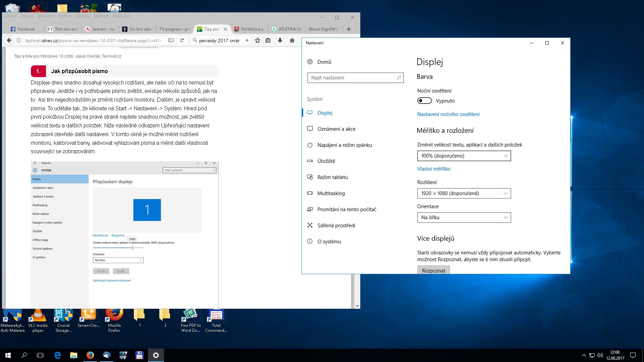
Task: Open Nastavení nočního osvětlení link
Action: pos(448,114)
